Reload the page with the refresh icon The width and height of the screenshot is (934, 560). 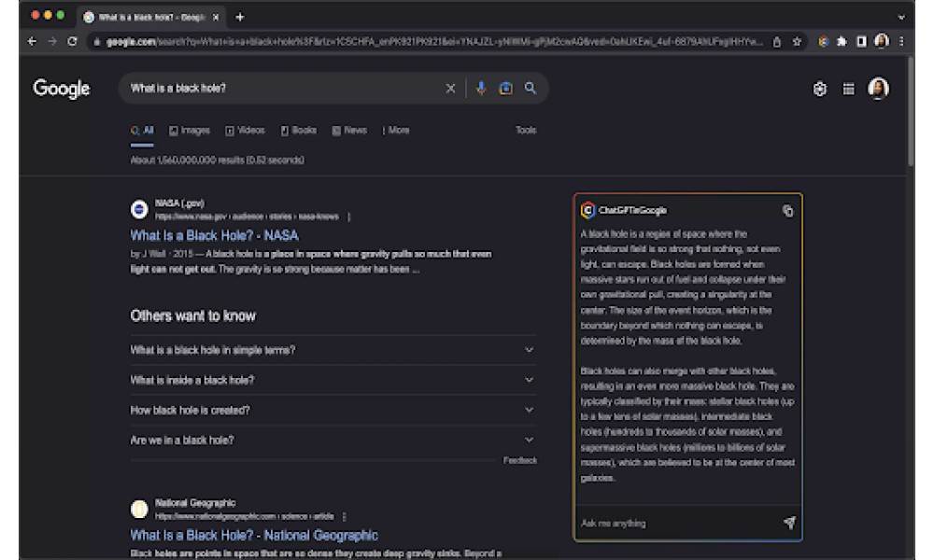(72, 42)
